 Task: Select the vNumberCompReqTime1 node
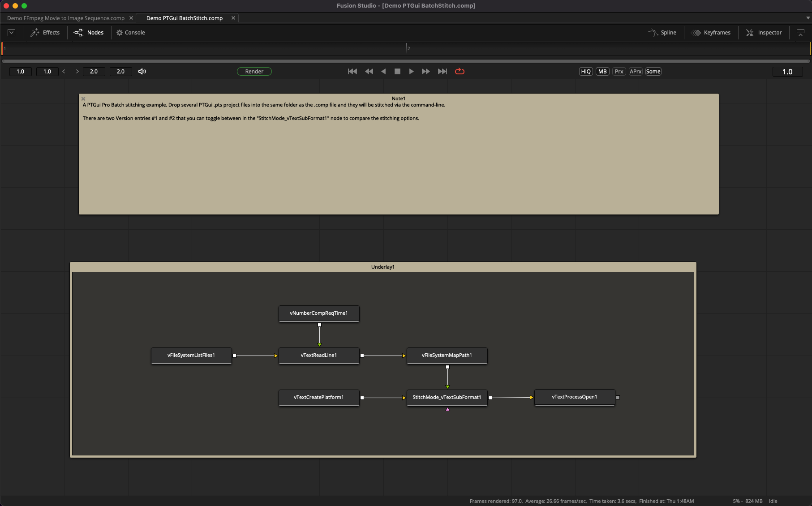click(x=319, y=313)
